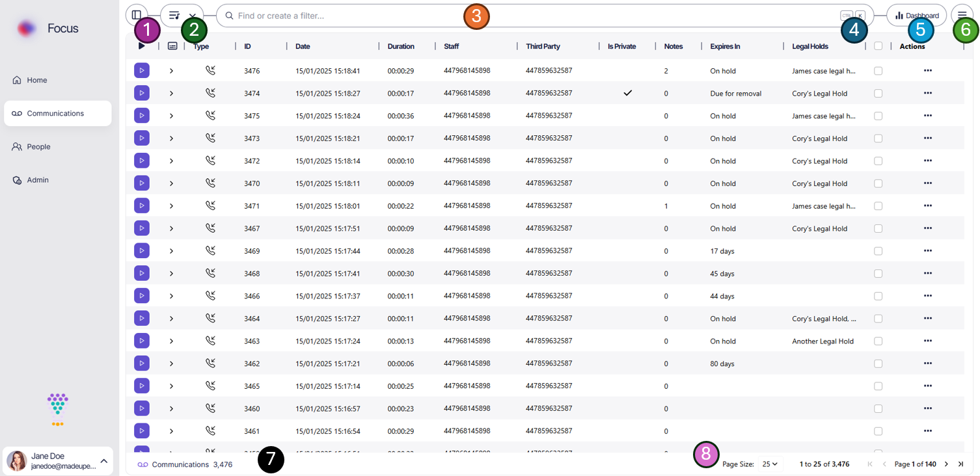This screenshot has height=476, width=980.
Task: Toggle the select-all checkbox in header
Action: (878, 46)
